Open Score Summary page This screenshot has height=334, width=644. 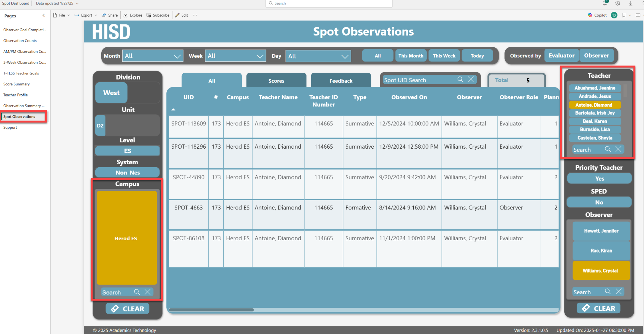[x=16, y=84]
